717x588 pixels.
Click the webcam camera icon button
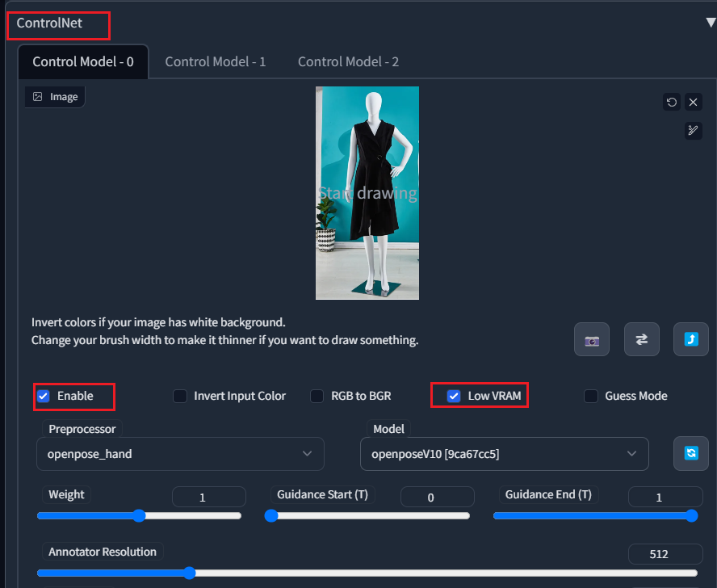click(592, 340)
